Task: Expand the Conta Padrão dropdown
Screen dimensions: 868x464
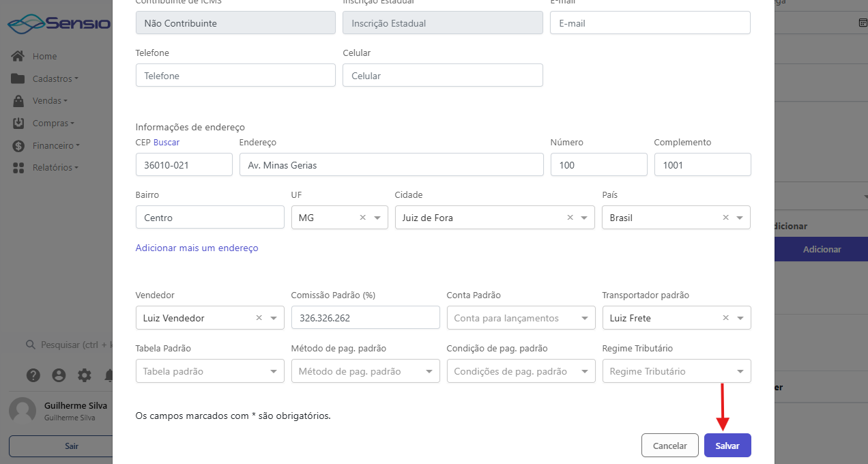Action: pos(585,318)
